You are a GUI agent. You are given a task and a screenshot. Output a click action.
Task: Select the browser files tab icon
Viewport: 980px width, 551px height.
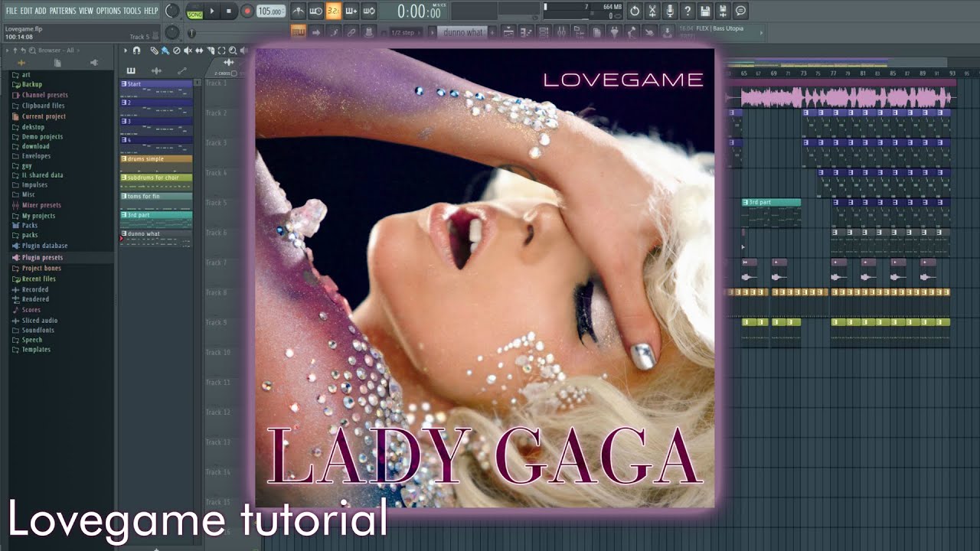point(57,63)
